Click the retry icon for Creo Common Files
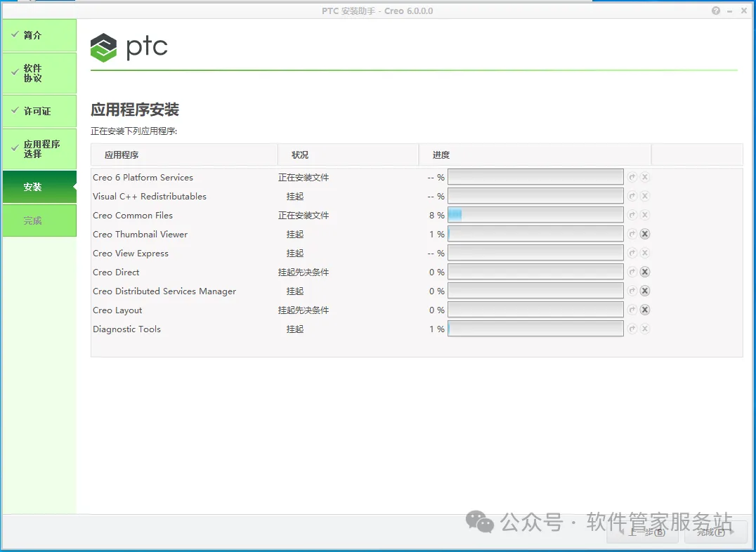 pyautogui.click(x=632, y=215)
